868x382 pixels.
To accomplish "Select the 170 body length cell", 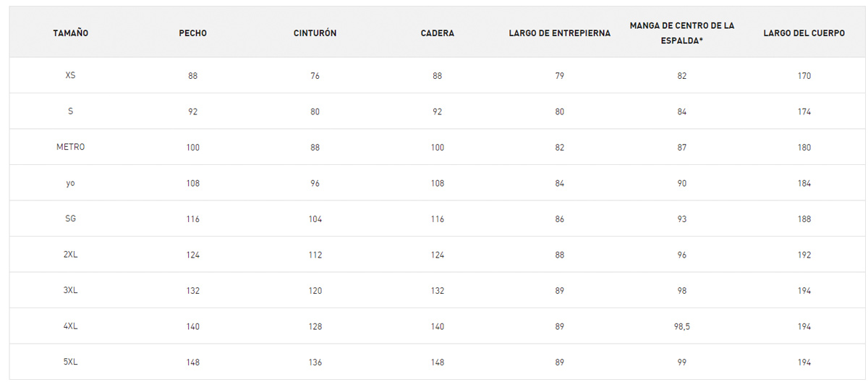I will pos(804,75).
